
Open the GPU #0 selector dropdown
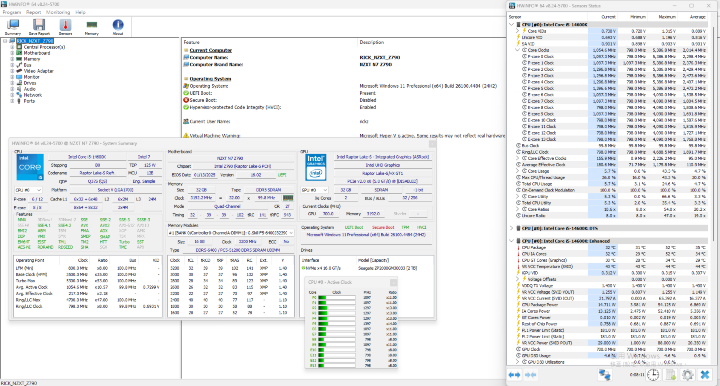(315, 190)
